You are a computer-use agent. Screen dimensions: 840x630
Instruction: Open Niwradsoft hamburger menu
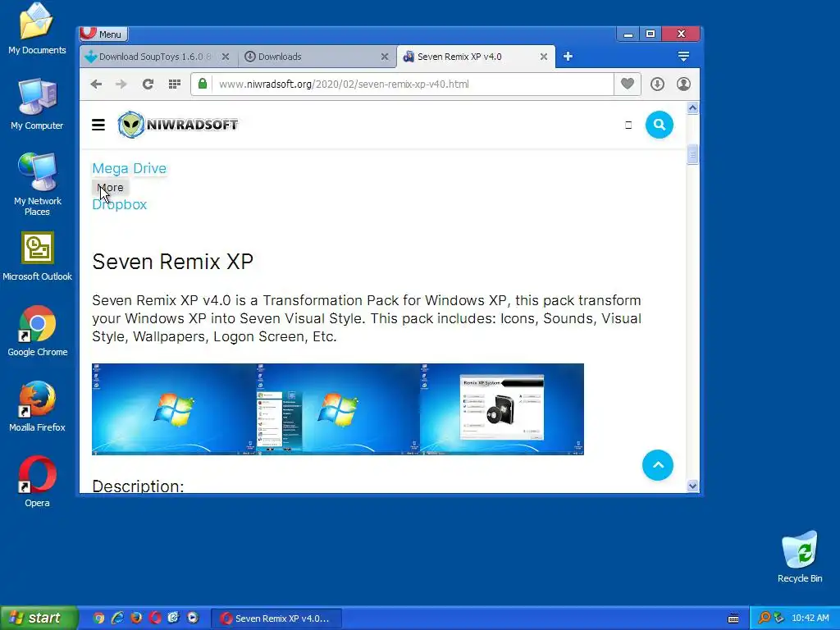[x=98, y=125]
